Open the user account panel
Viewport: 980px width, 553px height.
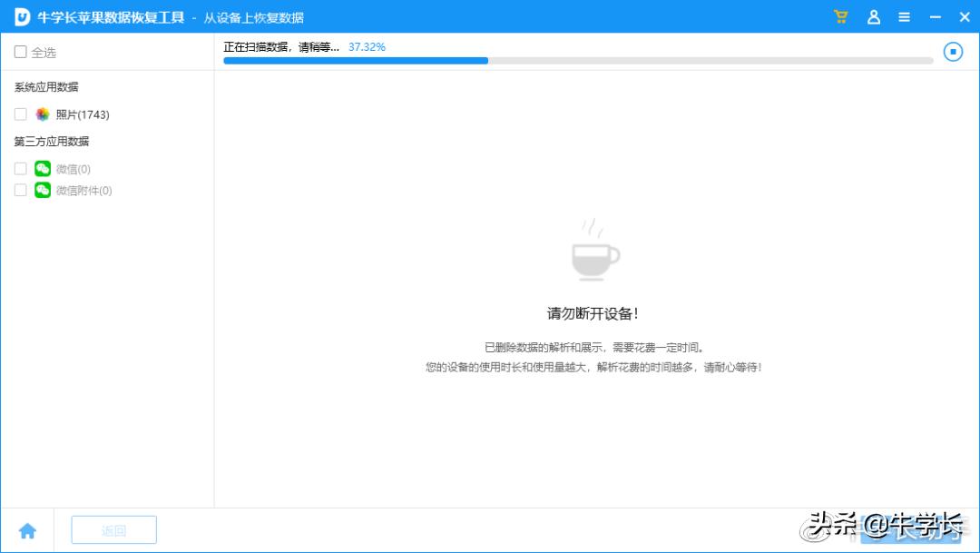(x=872, y=16)
